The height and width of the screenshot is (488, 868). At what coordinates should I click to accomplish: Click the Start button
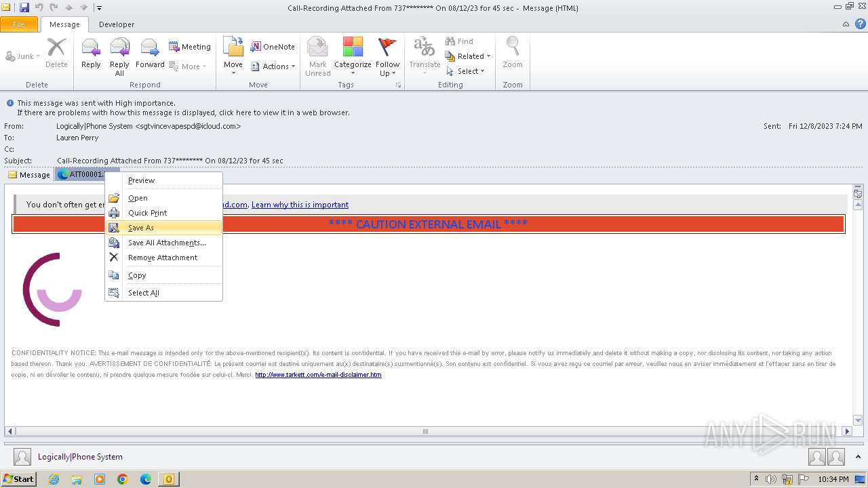pos(19,479)
